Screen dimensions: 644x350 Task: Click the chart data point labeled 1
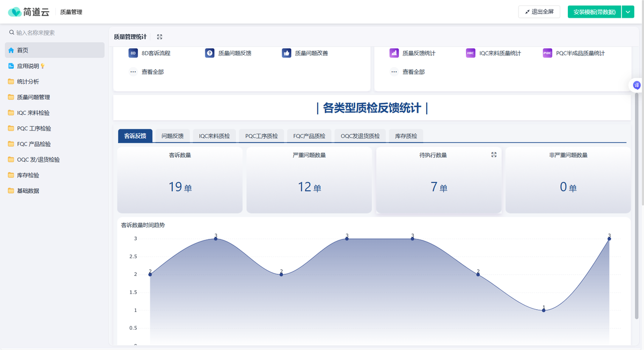point(544,310)
